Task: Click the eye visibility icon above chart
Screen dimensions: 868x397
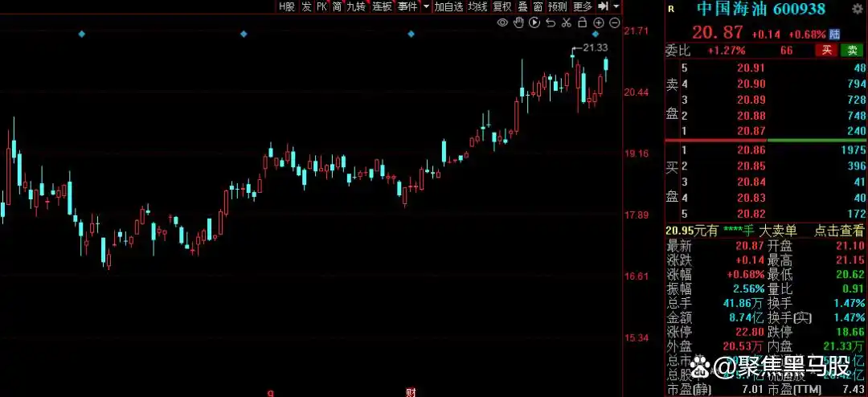Action: click(x=503, y=23)
